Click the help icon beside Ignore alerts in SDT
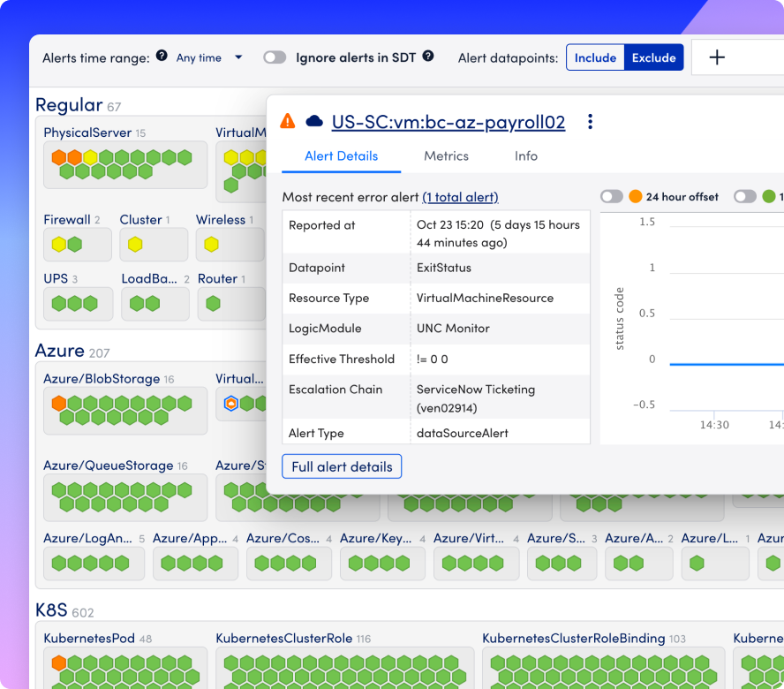The height and width of the screenshot is (689, 784). pos(428,56)
